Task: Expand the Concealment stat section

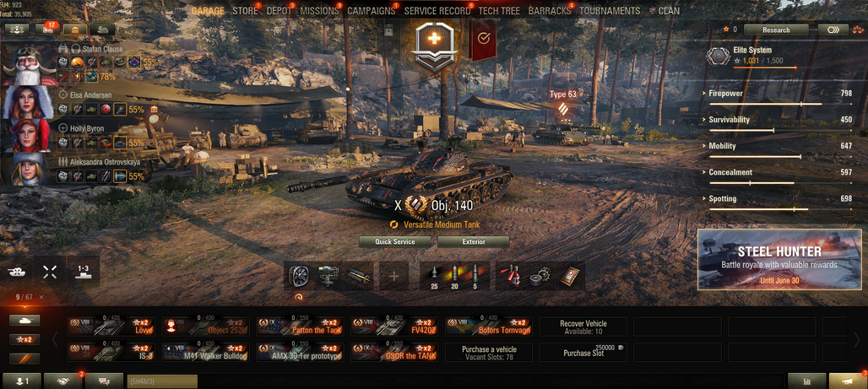Action: click(780, 173)
